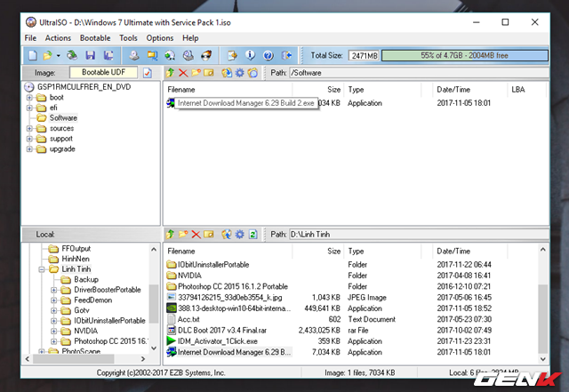Click gear Properties icon in image pane
The image size is (569, 392).
(240, 73)
